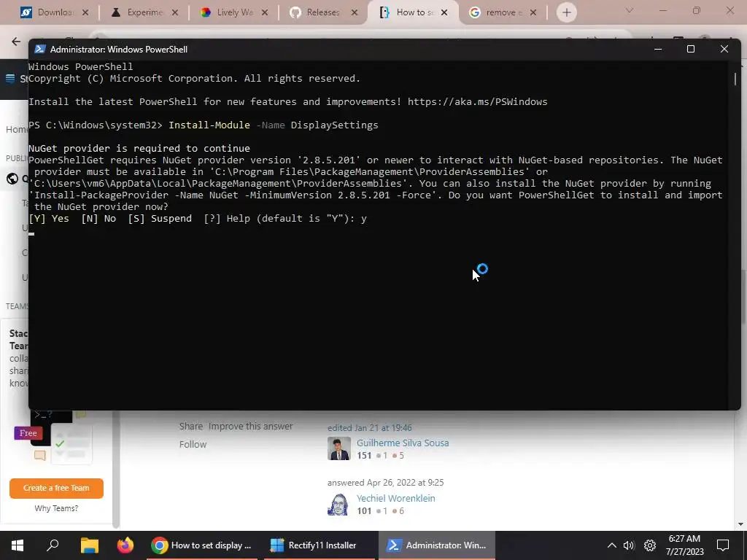This screenshot has height=560, width=747.
Task: Open Yechiel Worenklein profile link
Action: tap(395, 498)
